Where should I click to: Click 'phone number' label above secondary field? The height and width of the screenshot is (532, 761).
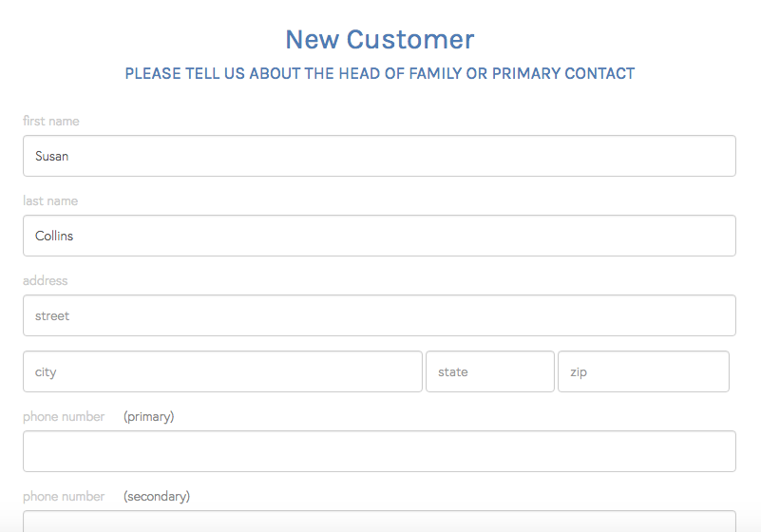tap(64, 497)
